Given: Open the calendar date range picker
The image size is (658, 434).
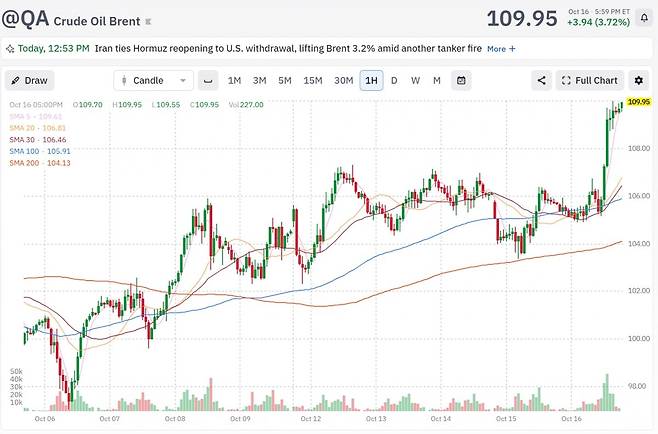Looking at the screenshot, I should coord(461,81).
